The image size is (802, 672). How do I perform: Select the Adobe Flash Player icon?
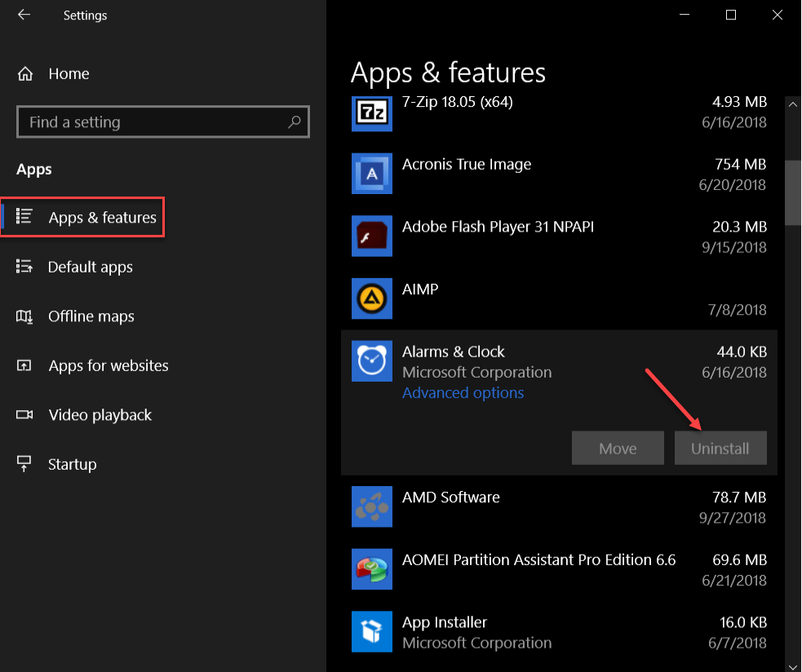pos(372,236)
